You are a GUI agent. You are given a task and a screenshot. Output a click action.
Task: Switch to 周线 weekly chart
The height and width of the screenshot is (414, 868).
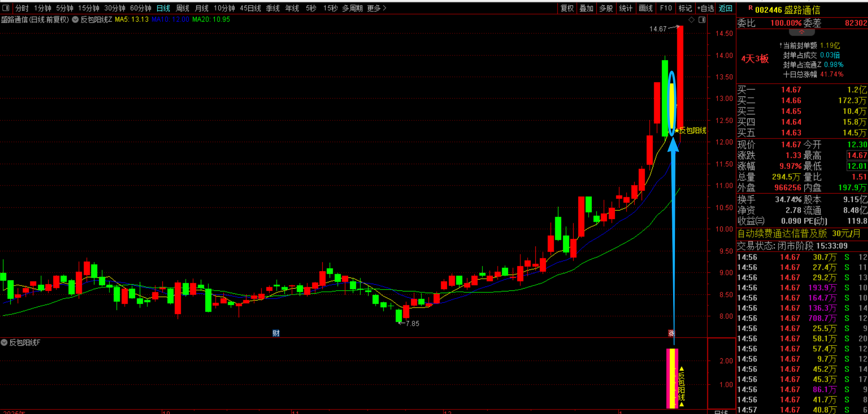click(x=183, y=8)
